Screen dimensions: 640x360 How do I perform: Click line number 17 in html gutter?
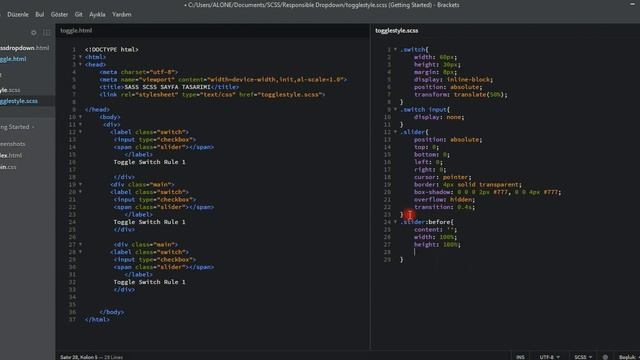[72, 169]
